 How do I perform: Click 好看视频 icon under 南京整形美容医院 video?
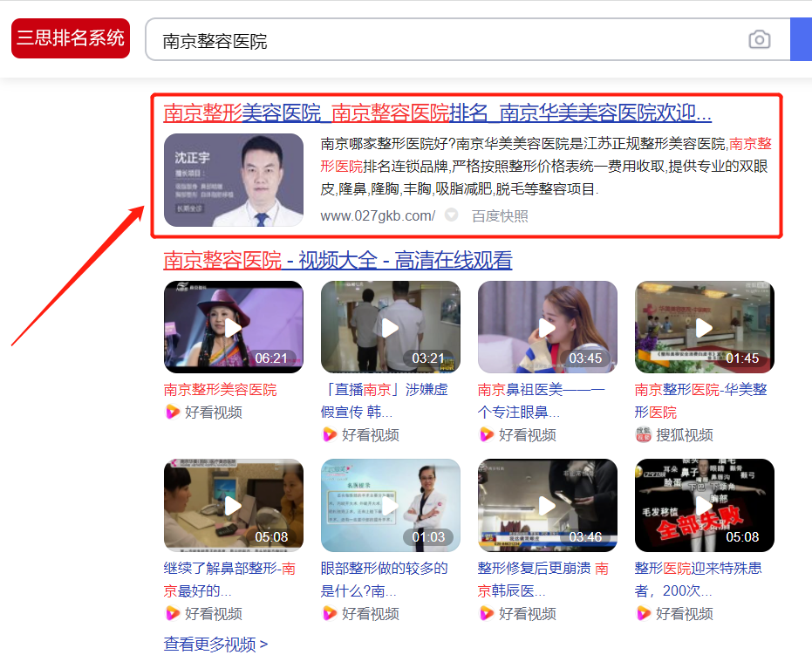[172, 413]
